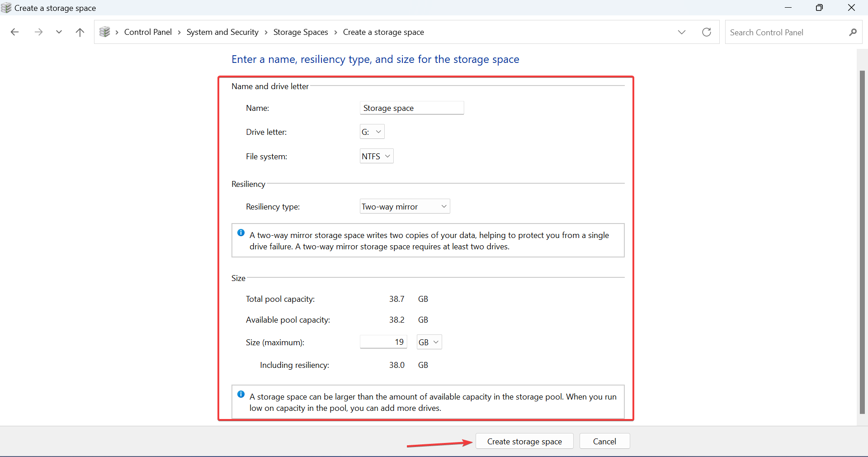Click the Create storage space button
The height and width of the screenshot is (457, 868).
pos(524,441)
